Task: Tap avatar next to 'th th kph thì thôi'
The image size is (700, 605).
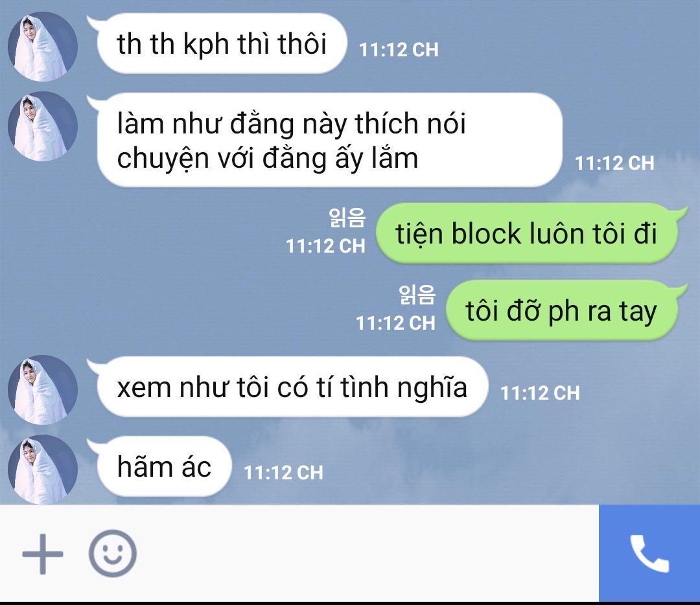Action: [x=42, y=47]
